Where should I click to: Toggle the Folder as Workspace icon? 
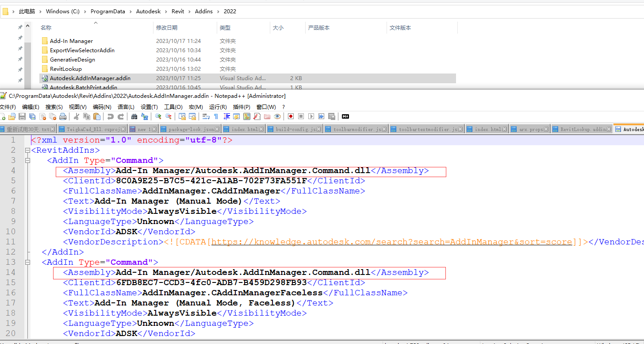click(267, 116)
